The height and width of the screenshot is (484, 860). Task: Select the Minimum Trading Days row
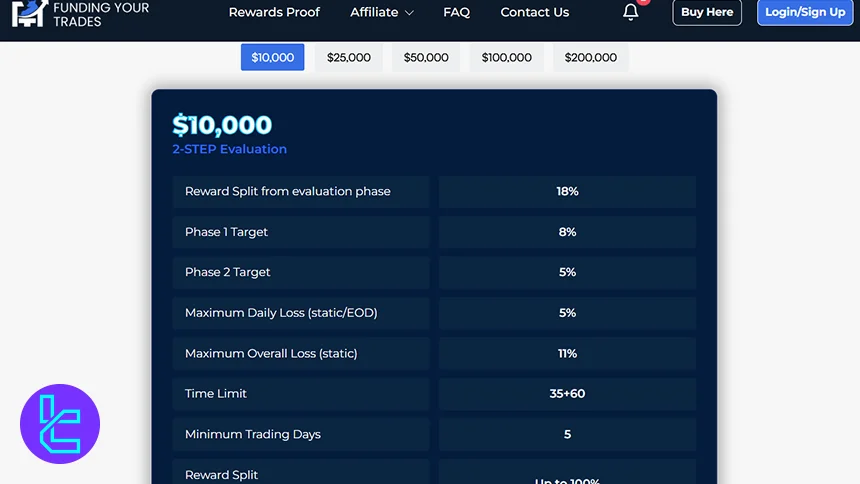[300, 434]
